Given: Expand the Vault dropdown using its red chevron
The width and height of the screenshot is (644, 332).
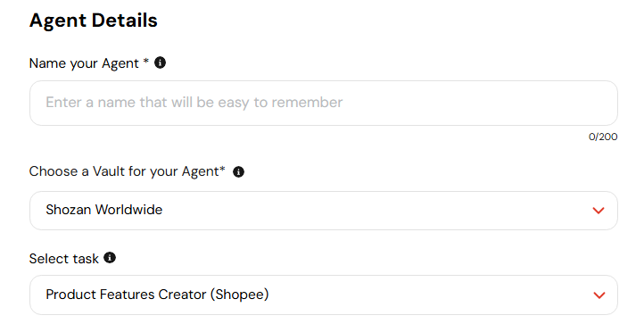Looking at the screenshot, I should (599, 211).
